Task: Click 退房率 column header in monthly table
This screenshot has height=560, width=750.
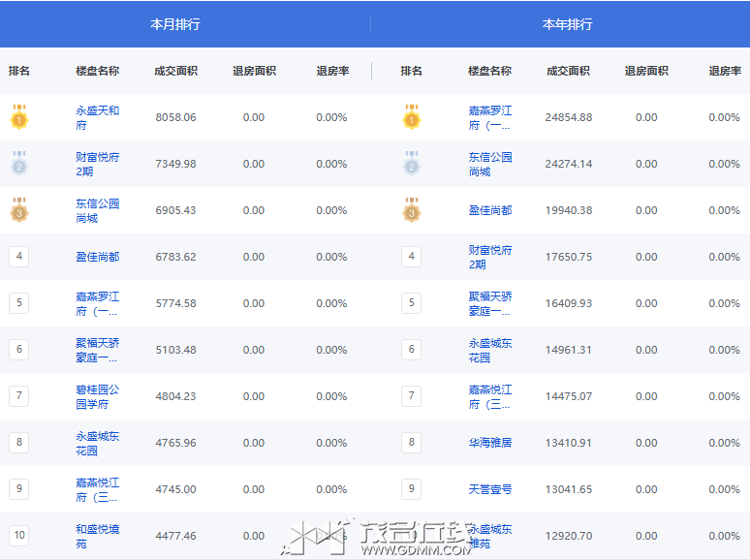Action: [332, 71]
